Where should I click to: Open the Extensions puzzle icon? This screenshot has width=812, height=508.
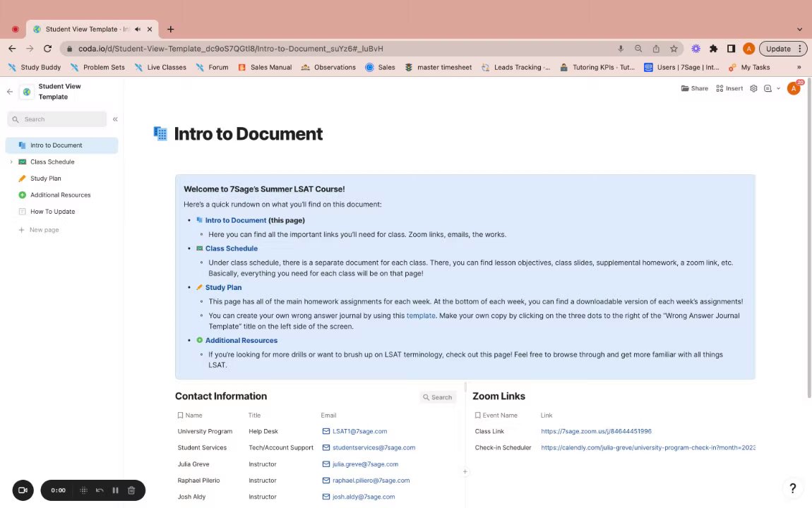[714, 49]
